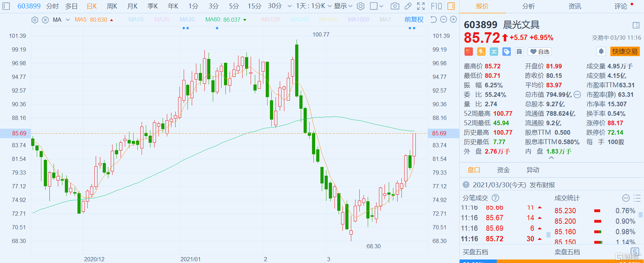The image size is (644, 263).
Task: Open the F10 company info view
Action: click(436, 6)
